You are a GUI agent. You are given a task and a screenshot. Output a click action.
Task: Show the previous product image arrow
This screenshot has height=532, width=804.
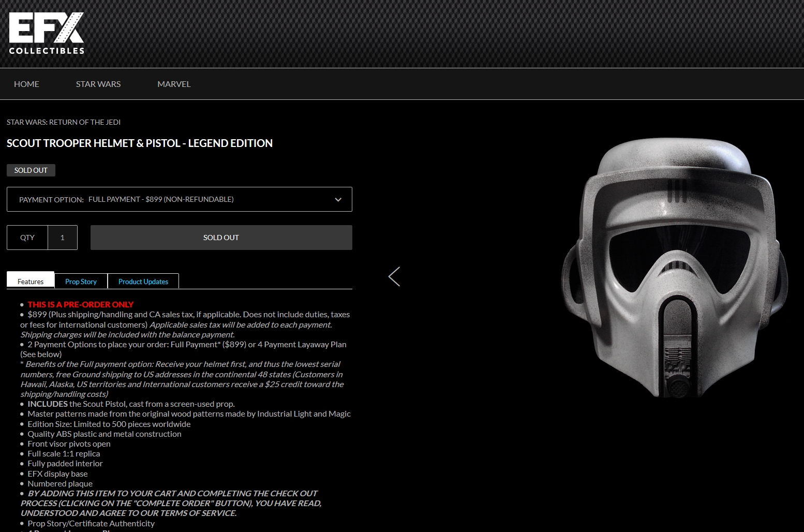tap(394, 277)
